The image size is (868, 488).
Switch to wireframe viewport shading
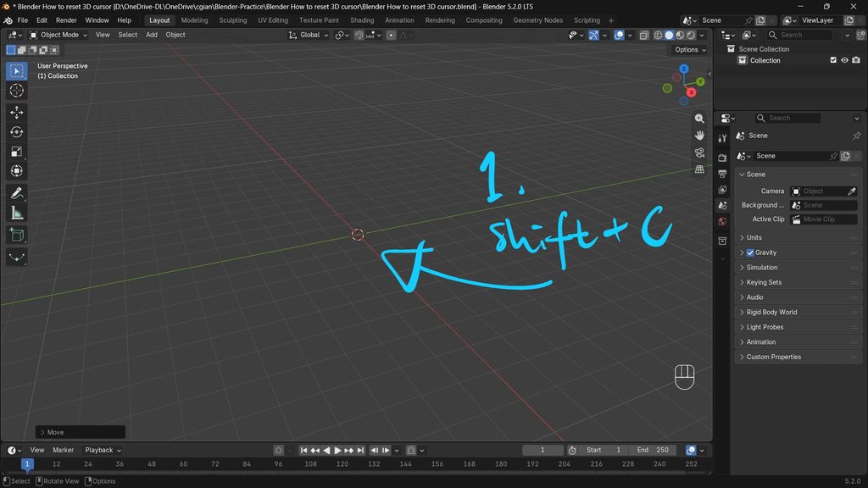pyautogui.click(x=658, y=35)
